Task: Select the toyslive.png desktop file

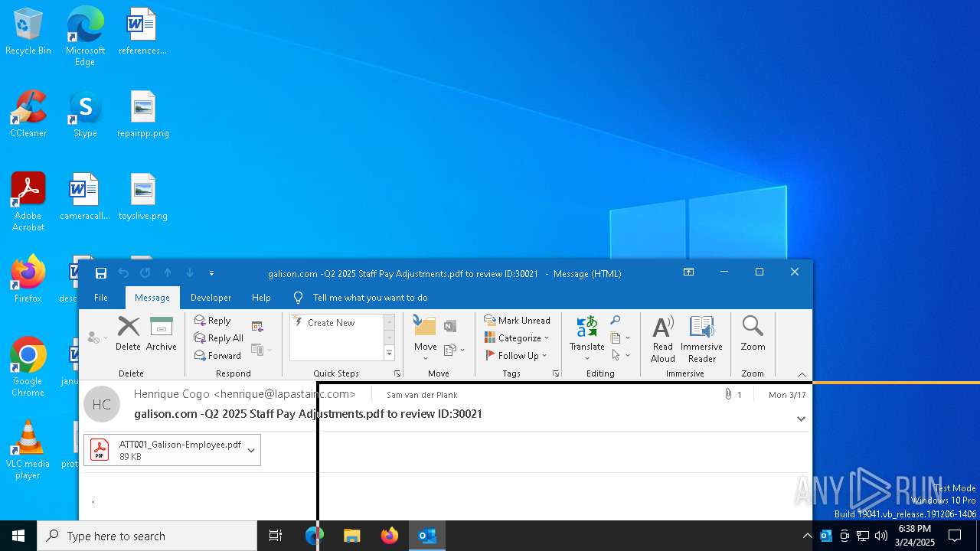Action: pyautogui.click(x=143, y=197)
